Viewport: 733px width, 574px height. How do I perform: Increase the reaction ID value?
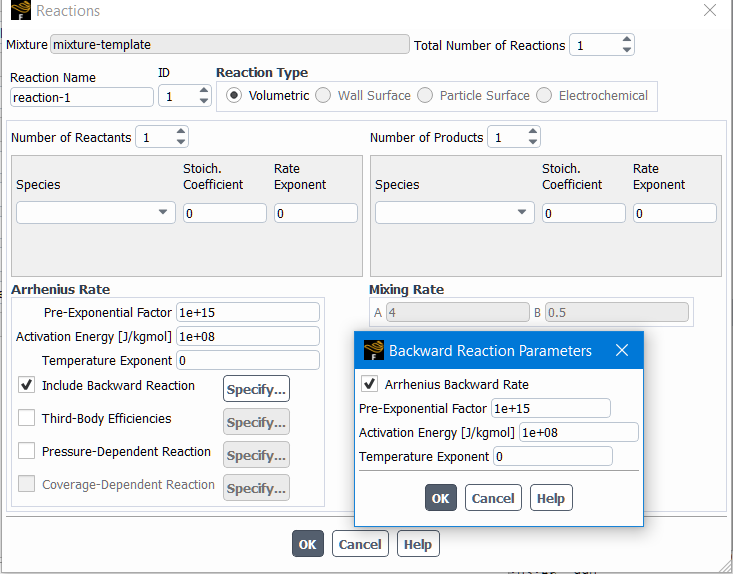204,90
